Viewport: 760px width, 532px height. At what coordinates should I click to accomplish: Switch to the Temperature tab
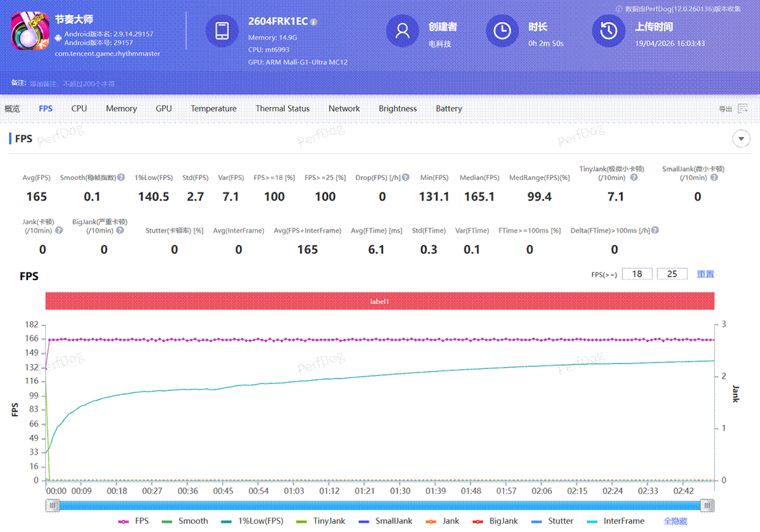pyautogui.click(x=213, y=109)
